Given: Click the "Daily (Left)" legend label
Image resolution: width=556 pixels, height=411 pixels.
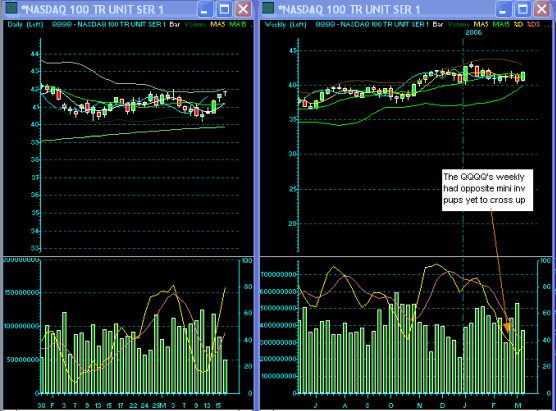Looking at the screenshot, I should 25,24.
